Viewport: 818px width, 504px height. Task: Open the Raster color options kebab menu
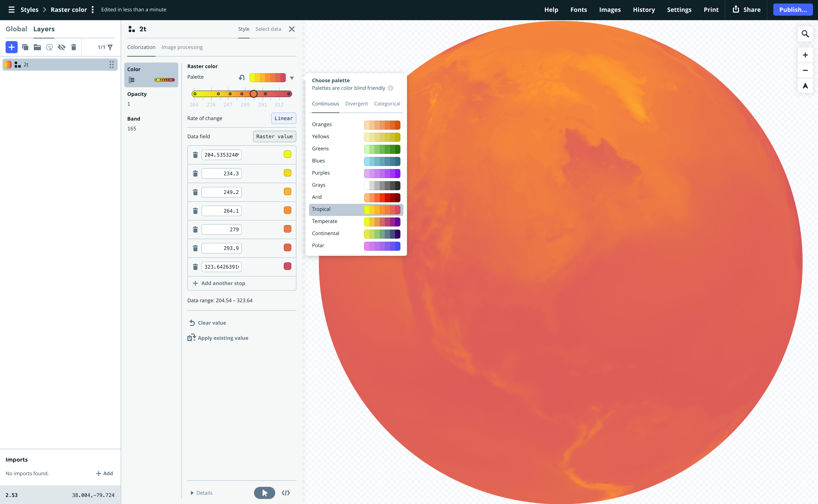point(93,10)
